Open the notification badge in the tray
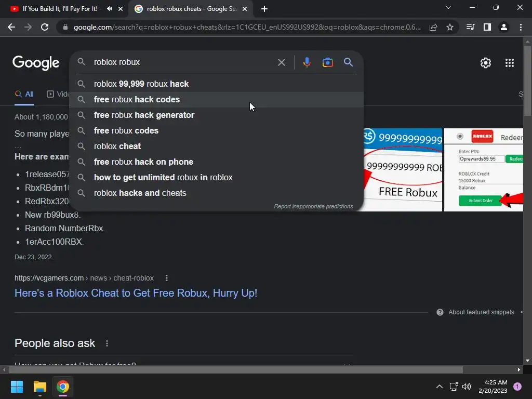Screen dimensions: 532x399 tap(517, 387)
